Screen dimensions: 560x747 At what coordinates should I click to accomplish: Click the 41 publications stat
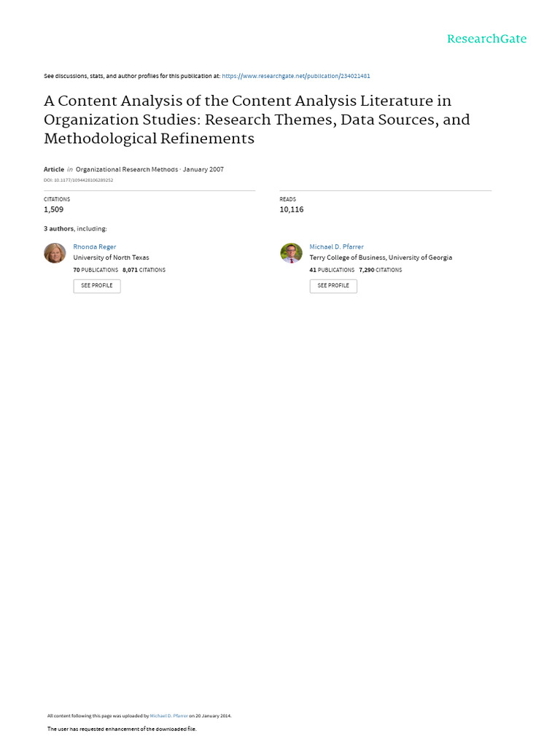point(332,270)
